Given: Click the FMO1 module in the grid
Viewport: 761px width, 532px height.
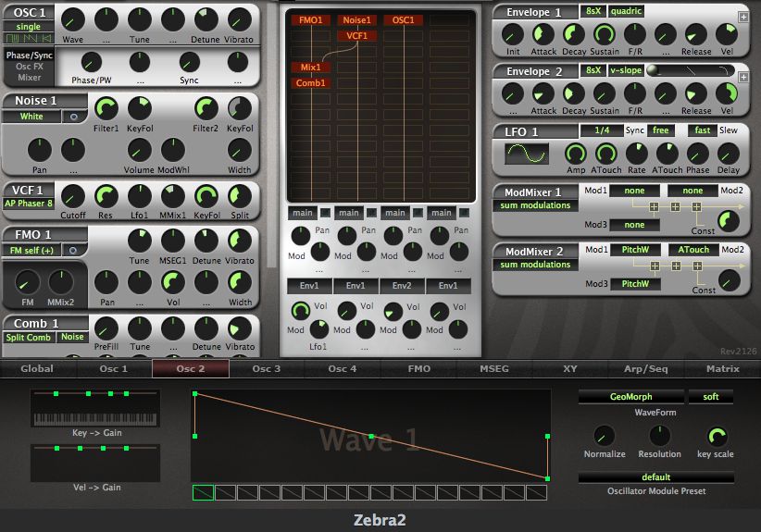Looking at the screenshot, I should pos(311,19).
